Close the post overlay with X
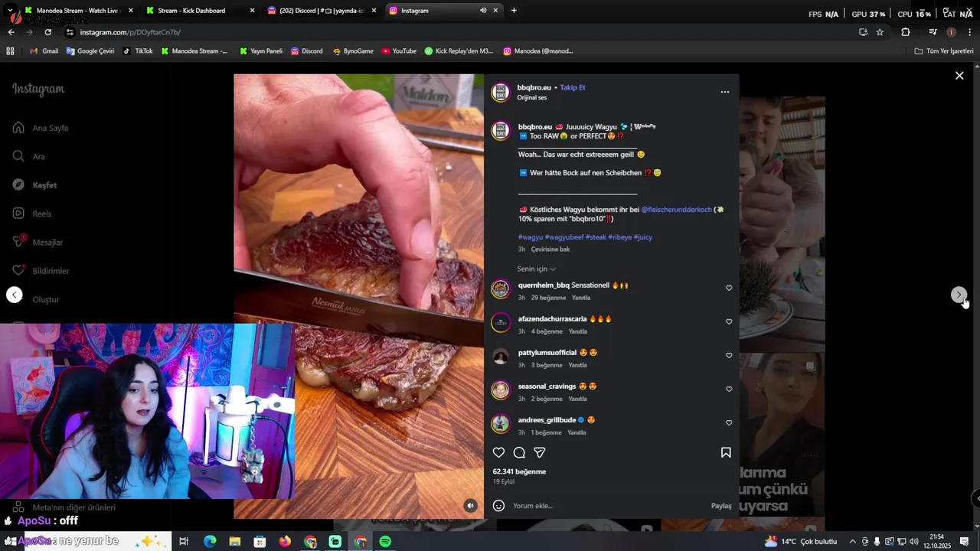 959,76
